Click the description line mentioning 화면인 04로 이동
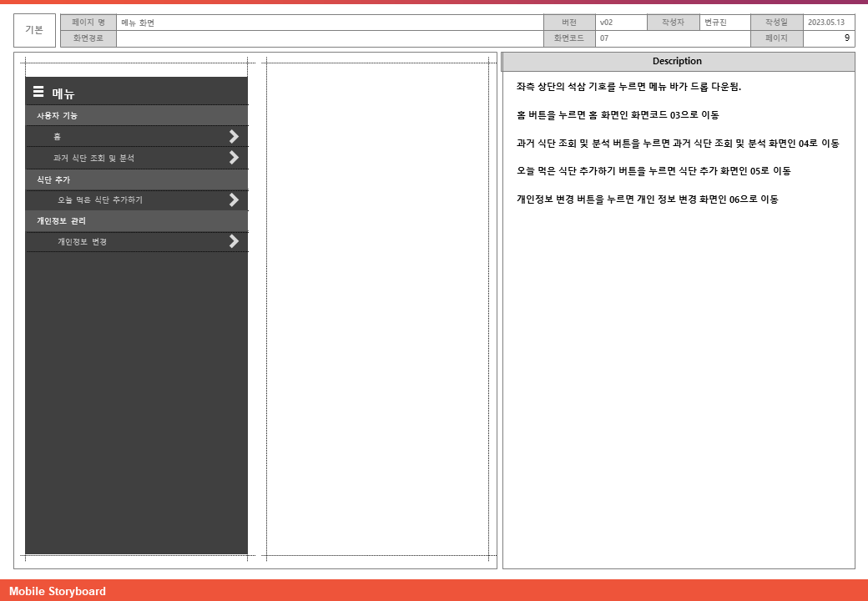868x601 pixels. click(678, 144)
